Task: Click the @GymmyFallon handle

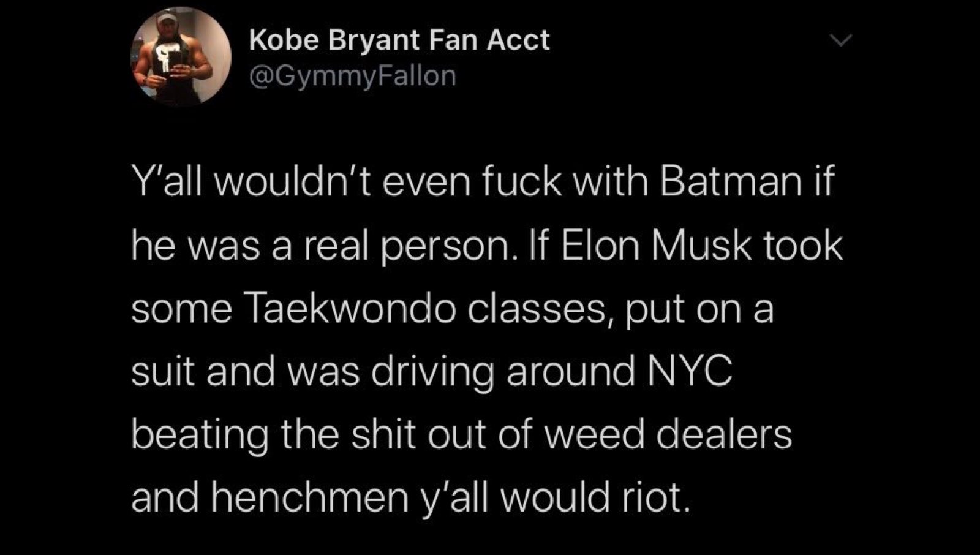Action: tap(353, 76)
